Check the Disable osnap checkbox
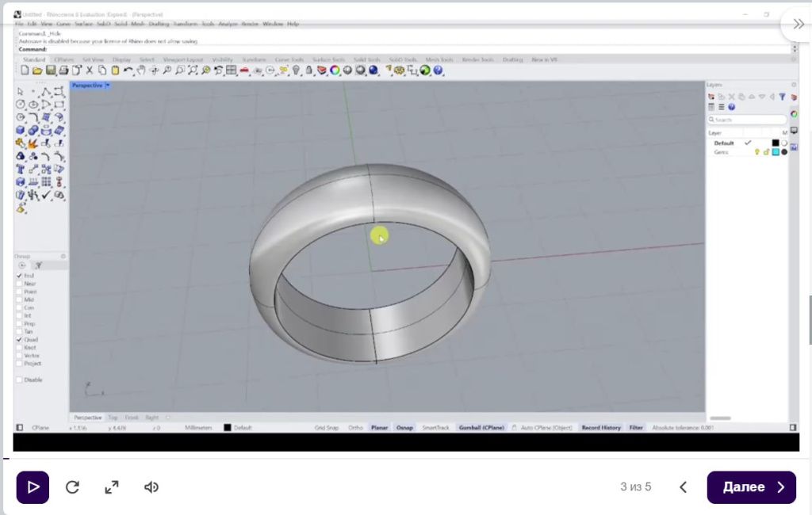This screenshot has width=812, height=515. [20, 380]
